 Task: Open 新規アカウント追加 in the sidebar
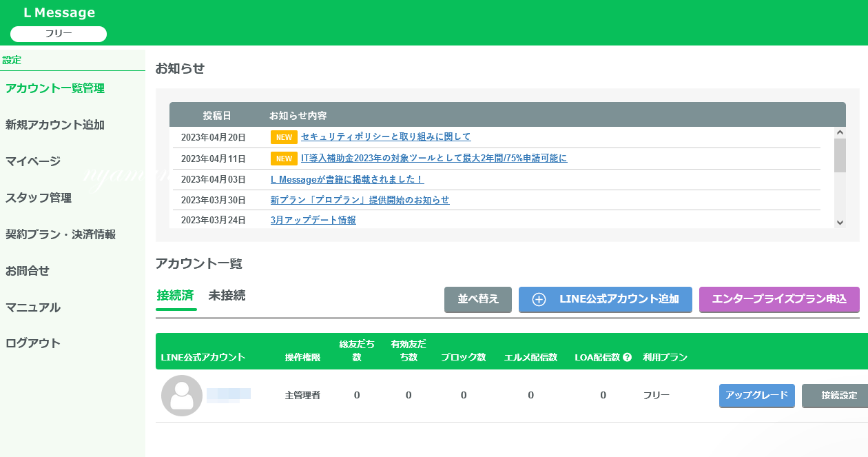tap(55, 125)
